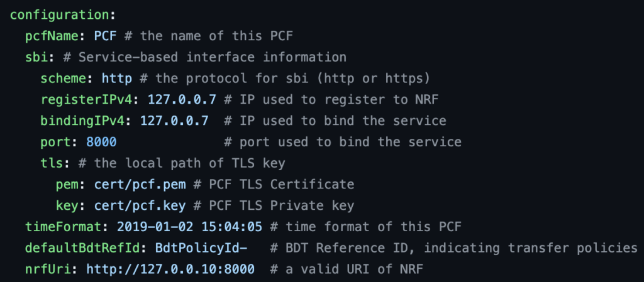Select the timeFormat key
The width and height of the screenshot is (644, 282).
64,227
